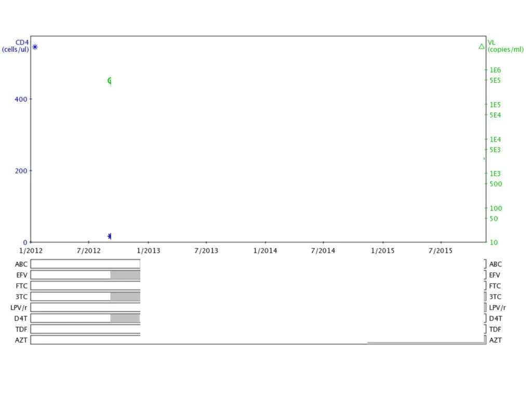Click the left-hand "EFV" drug label

point(22,275)
